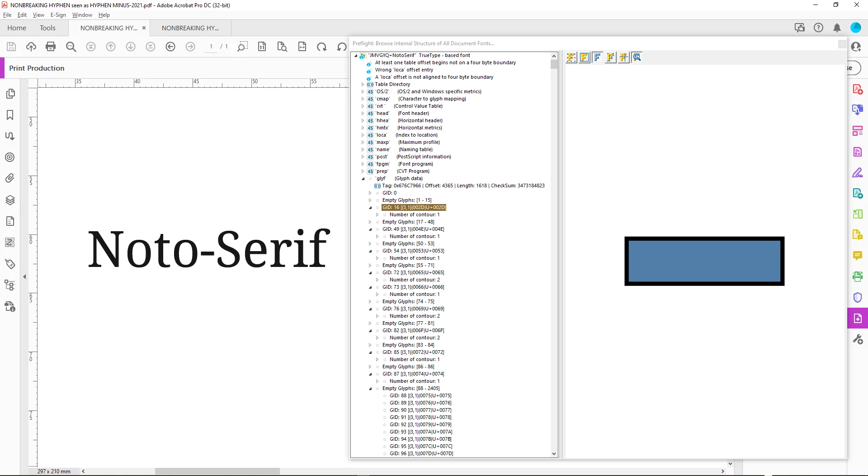Set Actual Size 1:1 view
The width and height of the screenshot is (868, 476).
click(262, 47)
